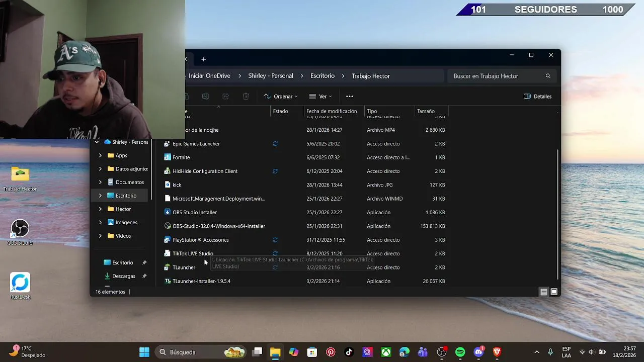Select the HidHide Configuration Client icon
The height and width of the screenshot is (362, 644).
(x=168, y=171)
